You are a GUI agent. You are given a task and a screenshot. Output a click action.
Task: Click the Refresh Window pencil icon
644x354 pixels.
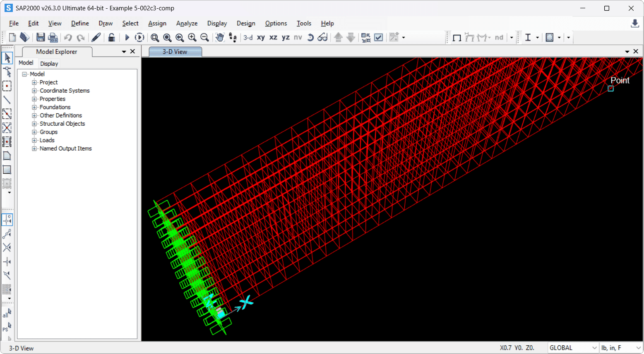click(96, 38)
